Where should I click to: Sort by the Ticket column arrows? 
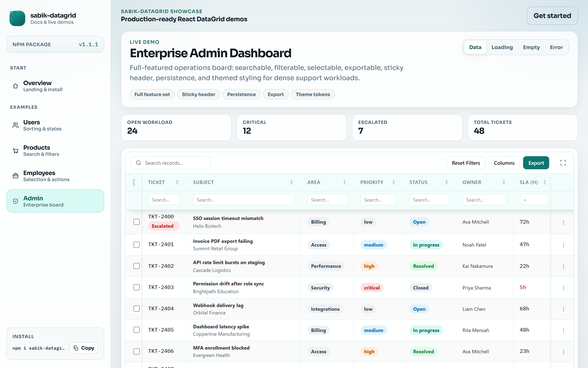(177, 182)
